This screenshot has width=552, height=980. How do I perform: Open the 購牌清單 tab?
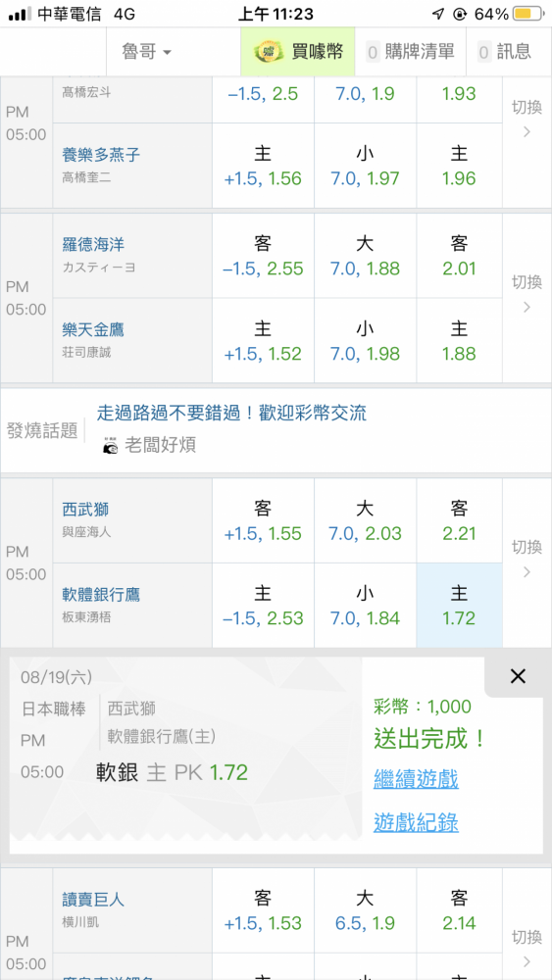pos(411,52)
